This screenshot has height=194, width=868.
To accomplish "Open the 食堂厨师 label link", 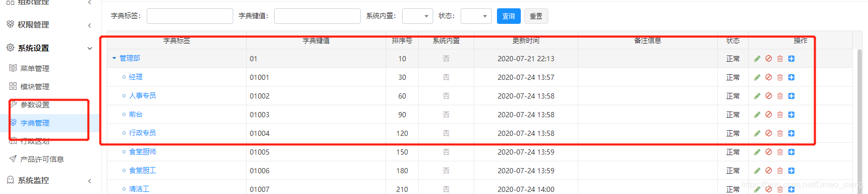I will coord(143,151).
